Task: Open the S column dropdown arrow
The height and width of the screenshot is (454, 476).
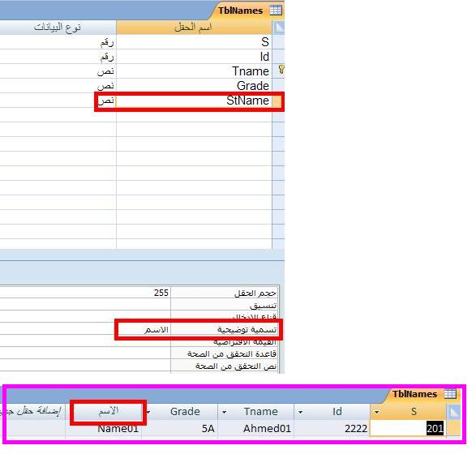Action: [377, 412]
